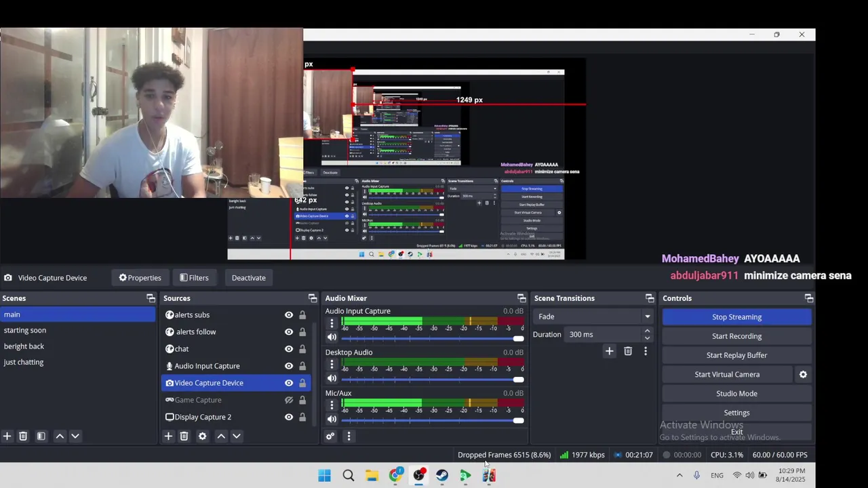868x488 pixels.
Task: Switch to the beright back scene
Action: [78, 346]
